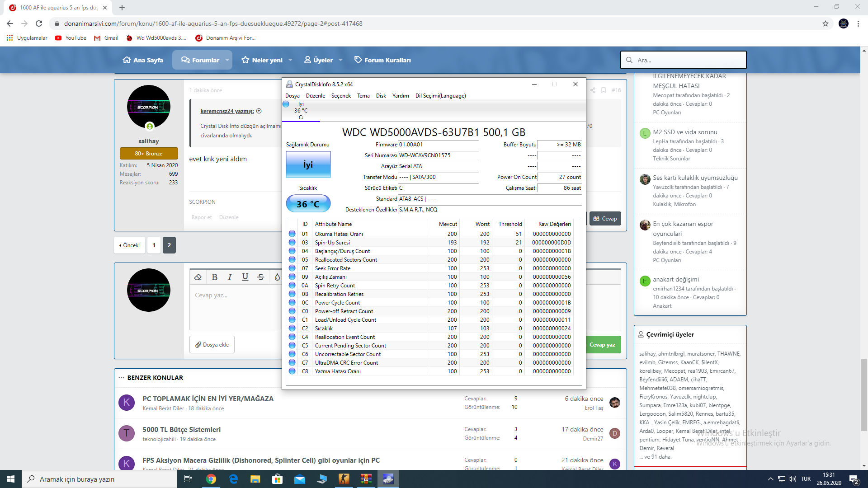Click status orb for Reallocated Sectors Count row
Image resolution: width=868 pixels, height=488 pixels.
292,260
